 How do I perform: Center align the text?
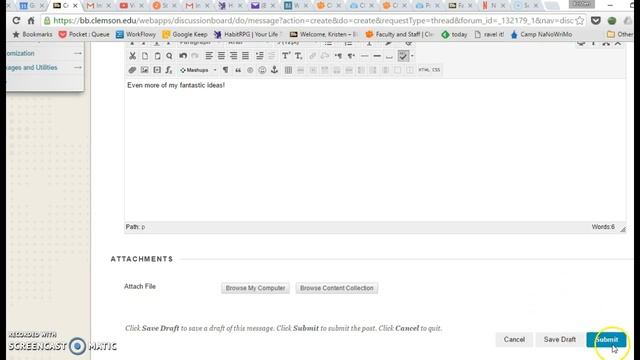coord(221,56)
